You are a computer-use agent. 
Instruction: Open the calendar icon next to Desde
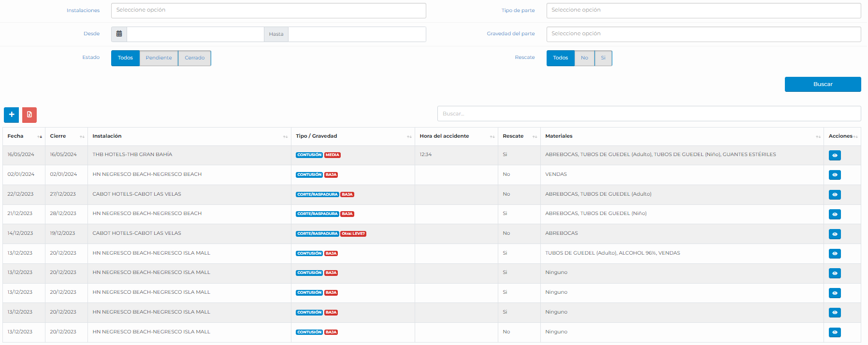(119, 34)
